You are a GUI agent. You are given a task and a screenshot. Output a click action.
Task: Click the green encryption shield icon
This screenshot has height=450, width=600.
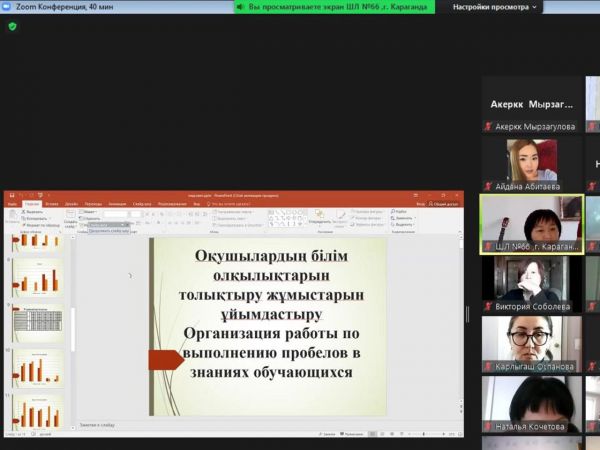[13, 26]
